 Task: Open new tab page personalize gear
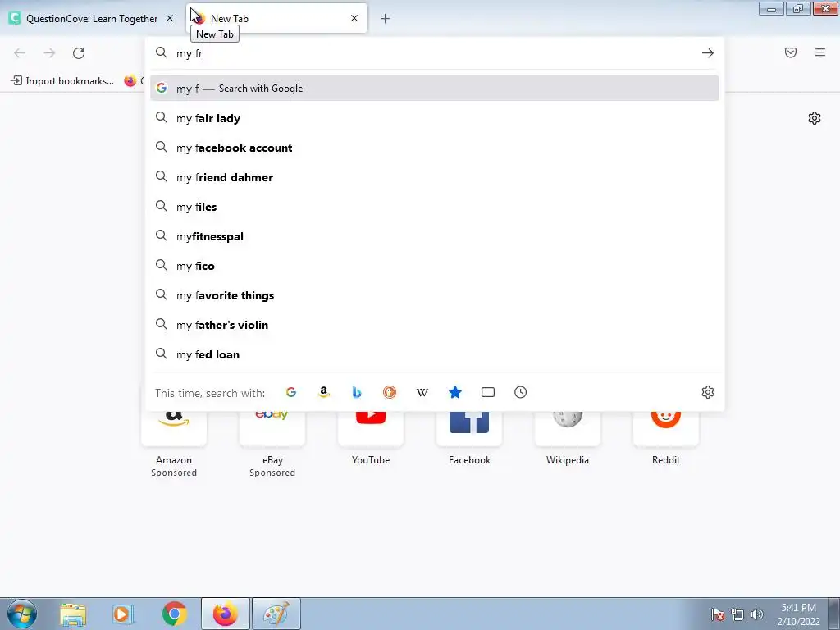pyautogui.click(x=815, y=118)
